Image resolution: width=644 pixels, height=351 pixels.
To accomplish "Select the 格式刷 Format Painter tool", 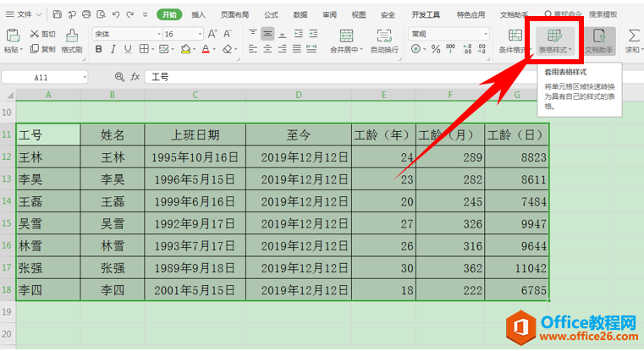I will click(72, 41).
